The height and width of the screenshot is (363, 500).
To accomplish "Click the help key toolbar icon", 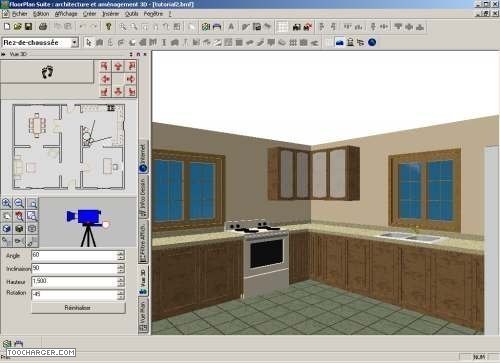I will click(108, 26).
